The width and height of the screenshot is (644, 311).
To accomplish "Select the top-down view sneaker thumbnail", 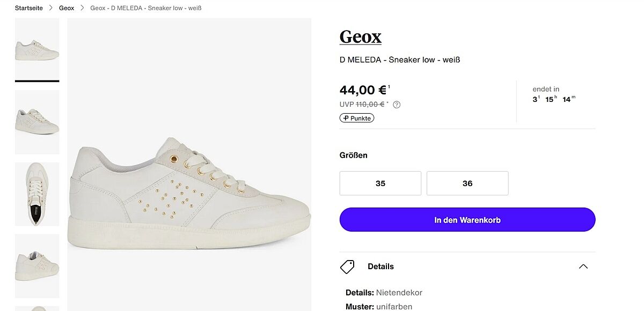I will [x=37, y=194].
